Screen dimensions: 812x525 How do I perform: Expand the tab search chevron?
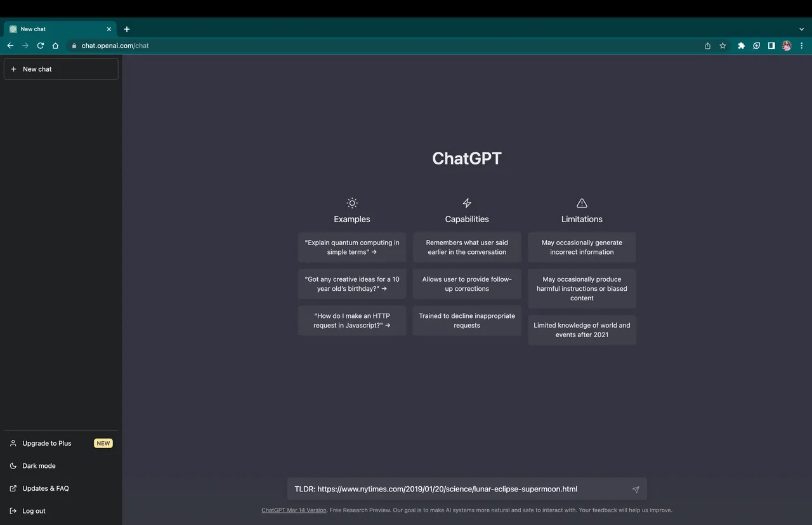click(x=802, y=29)
